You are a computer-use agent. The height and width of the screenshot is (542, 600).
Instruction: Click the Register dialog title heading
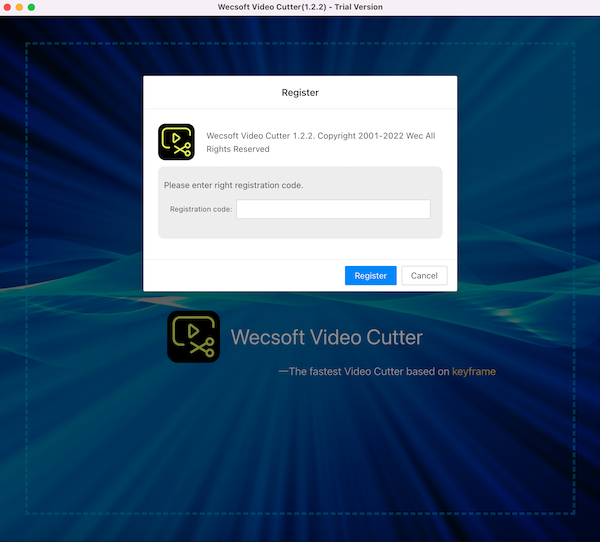(x=300, y=93)
